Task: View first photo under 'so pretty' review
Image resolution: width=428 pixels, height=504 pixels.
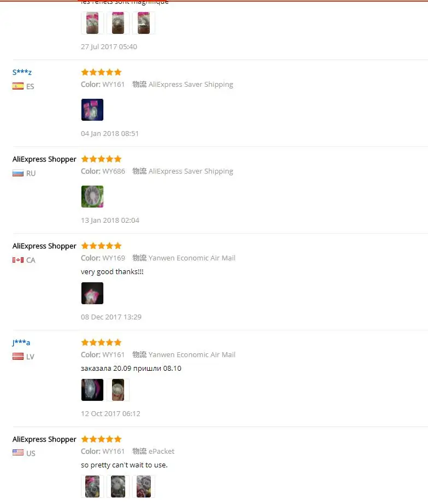Action: (x=92, y=487)
